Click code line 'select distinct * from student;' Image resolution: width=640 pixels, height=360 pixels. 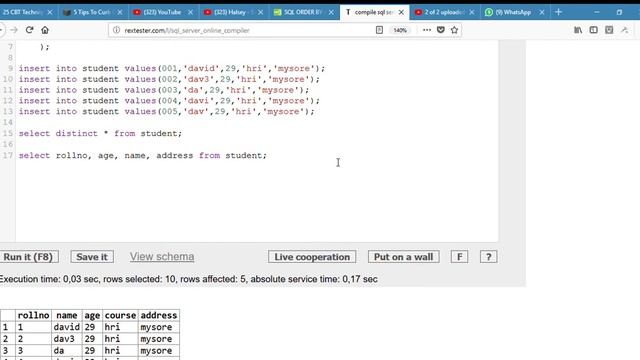click(x=100, y=133)
